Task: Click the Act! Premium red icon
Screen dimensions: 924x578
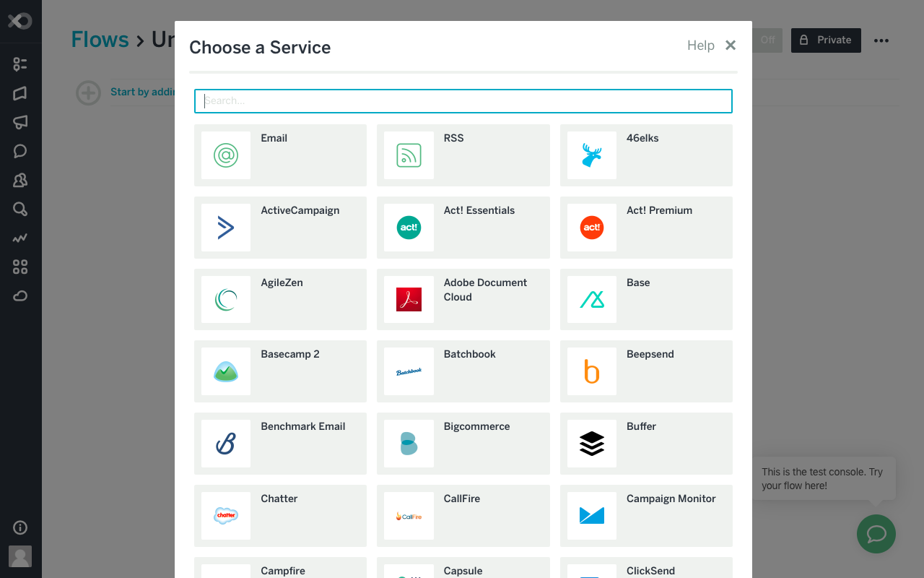Action: tap(592, 228)
